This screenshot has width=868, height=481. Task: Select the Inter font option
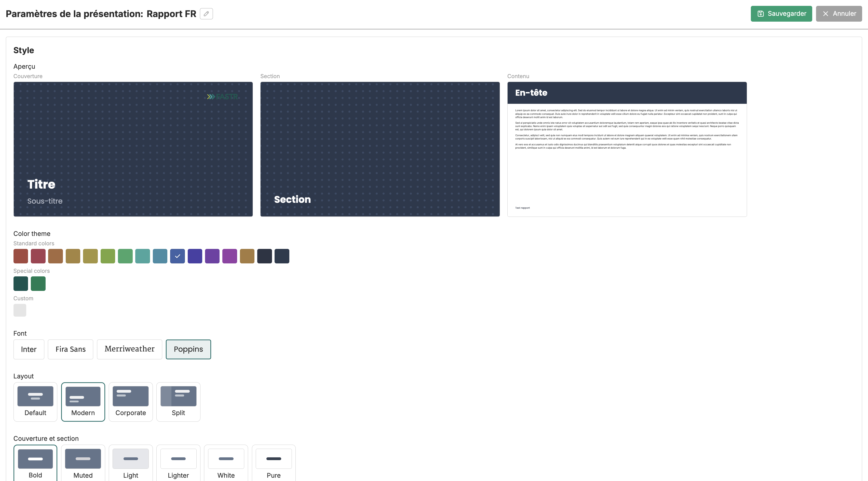(29, 349)
